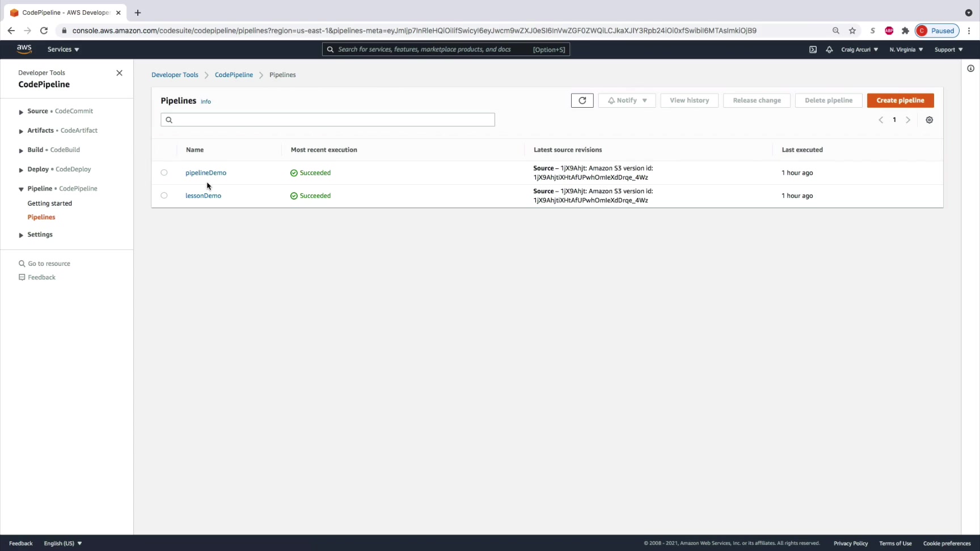The image size is (980, 551).
Task: Select the CodePipeline browser tab
Action: [66, 12]
